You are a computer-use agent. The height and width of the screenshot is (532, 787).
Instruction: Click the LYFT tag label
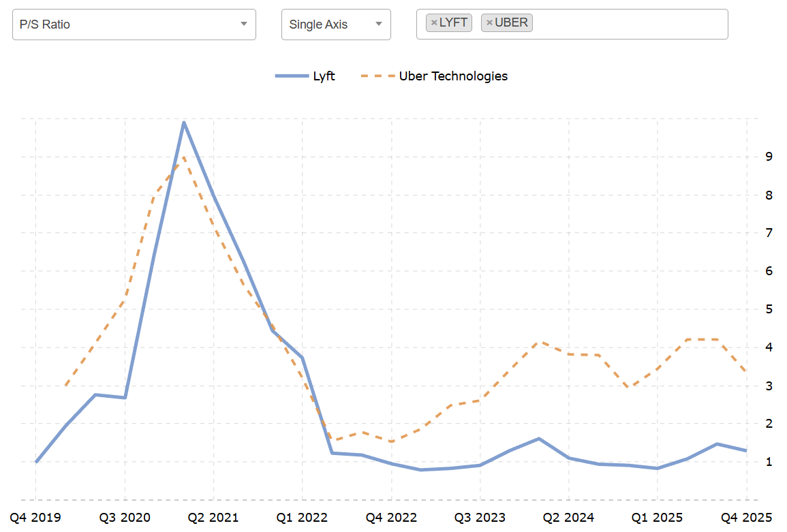(x=453, y=22)
